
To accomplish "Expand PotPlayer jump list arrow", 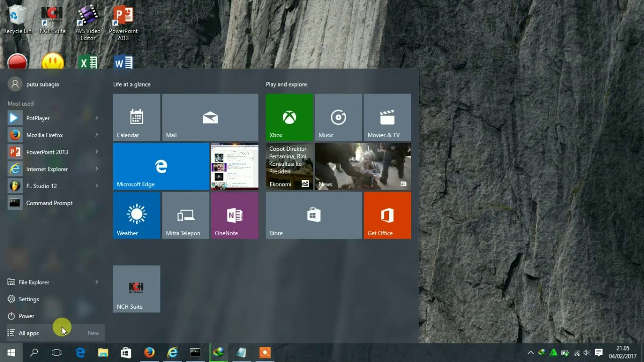I will click(x=97, y=118).
